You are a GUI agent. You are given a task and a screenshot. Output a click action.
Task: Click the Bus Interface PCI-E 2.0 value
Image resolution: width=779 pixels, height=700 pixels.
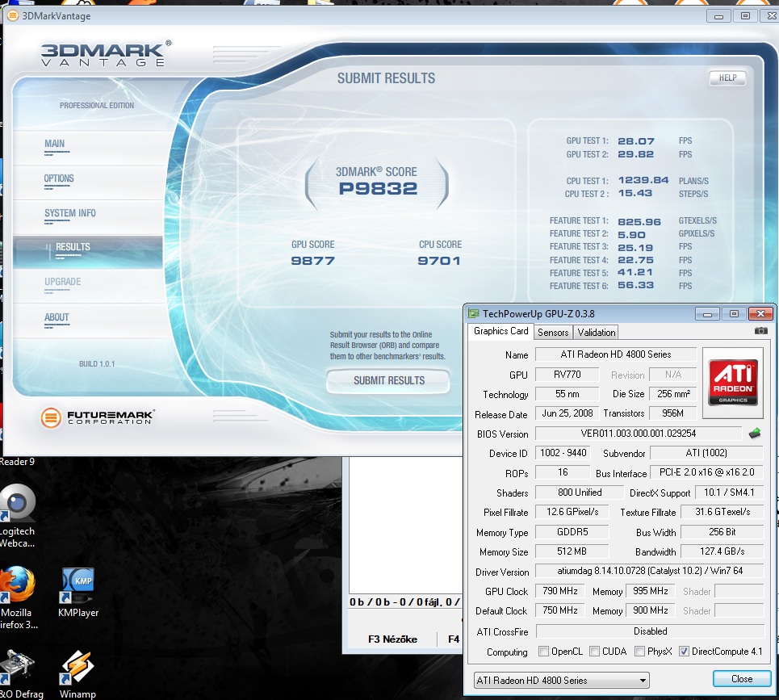706,472
